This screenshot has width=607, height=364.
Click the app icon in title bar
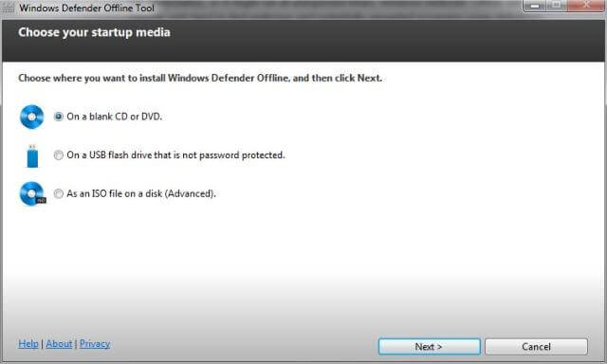(9, 8)
